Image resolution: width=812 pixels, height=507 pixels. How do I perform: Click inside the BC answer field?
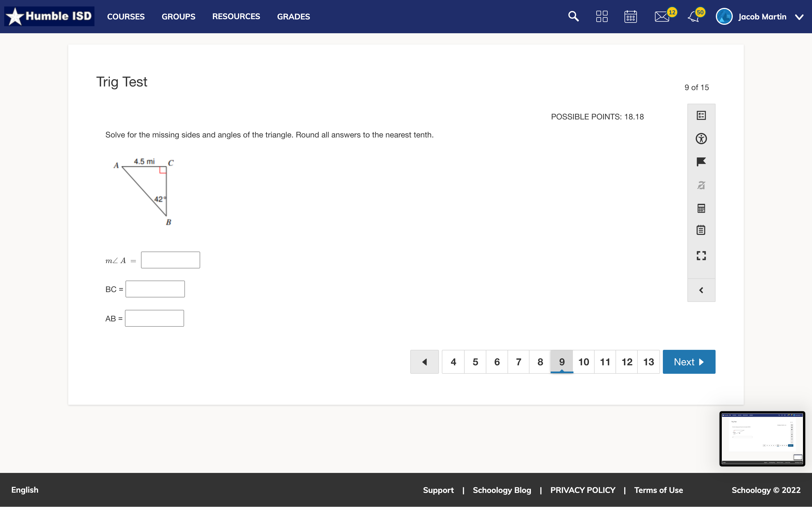[155, 289]
